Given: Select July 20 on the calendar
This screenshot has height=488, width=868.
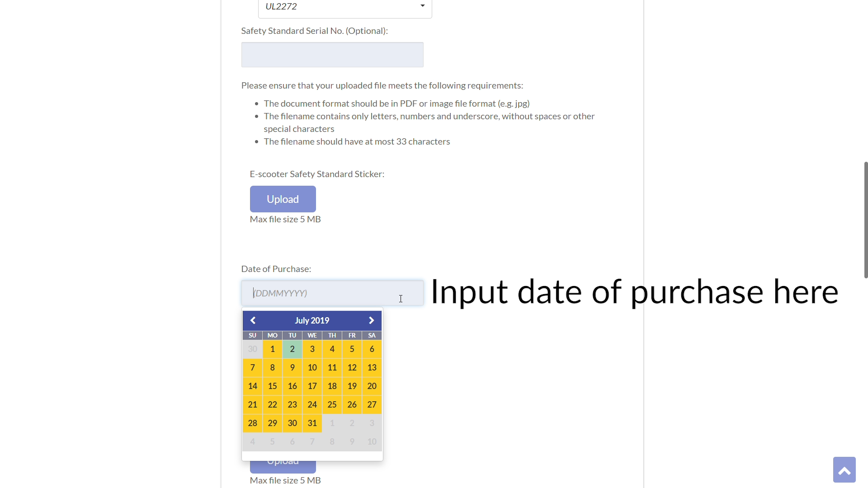Looking at the screenshot, I should (x=372, y=385).
